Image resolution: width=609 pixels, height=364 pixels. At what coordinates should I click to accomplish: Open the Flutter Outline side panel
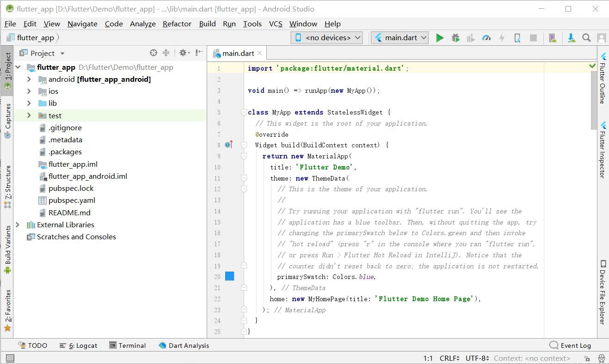coord(603,78)
